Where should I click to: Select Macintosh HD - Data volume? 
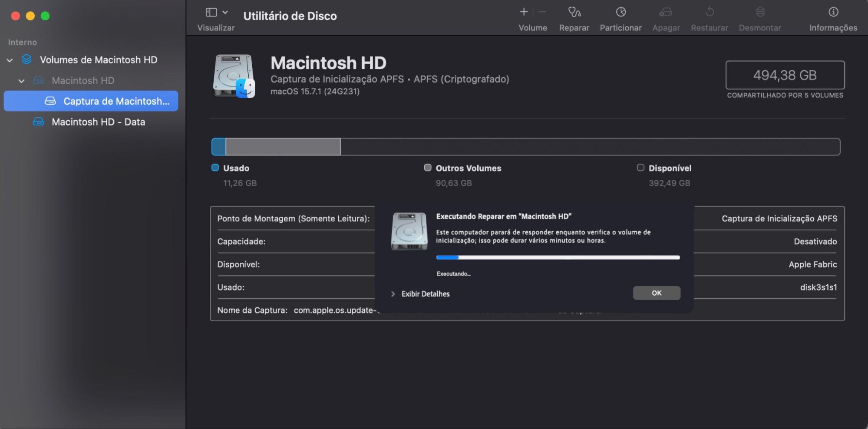(x=98, y=122)
